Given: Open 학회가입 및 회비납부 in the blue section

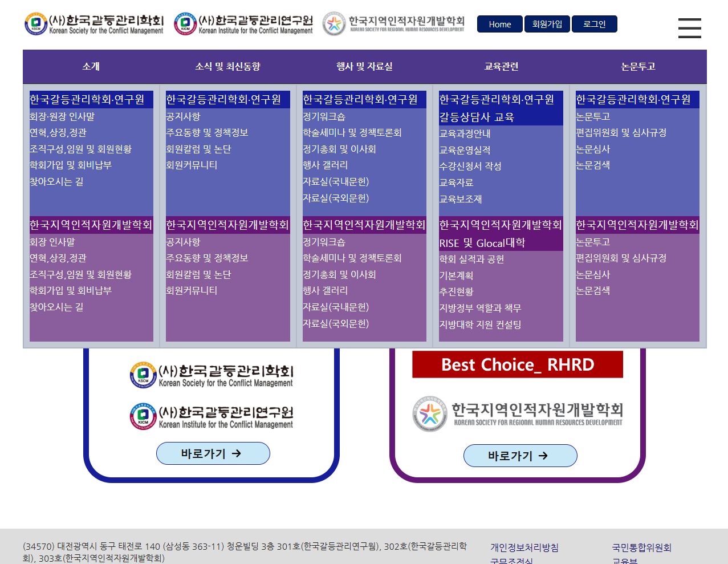Looking at the screenshot, I should pos(71,165).
